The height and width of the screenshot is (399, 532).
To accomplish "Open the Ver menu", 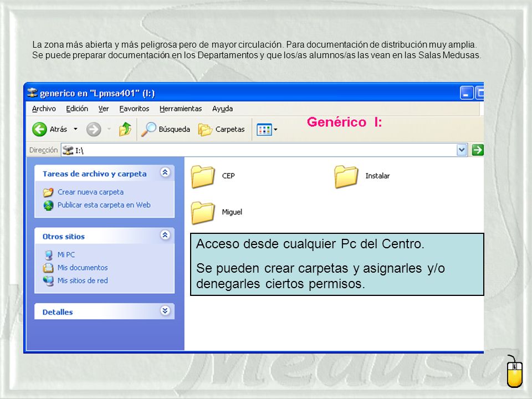I will pyautogui.click(x=104, y=109).
